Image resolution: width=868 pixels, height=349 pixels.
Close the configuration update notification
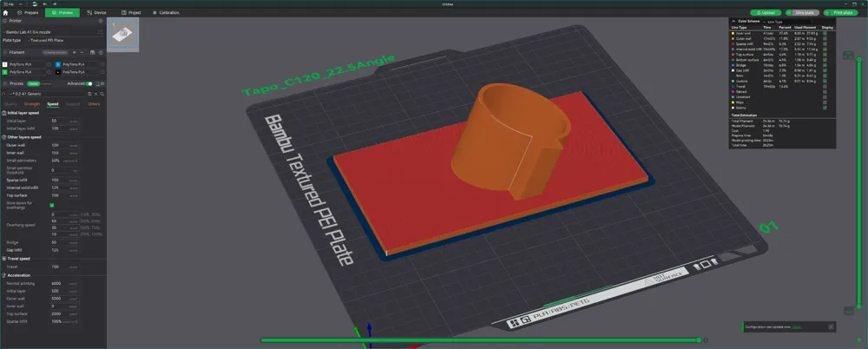tap(831, 326)
